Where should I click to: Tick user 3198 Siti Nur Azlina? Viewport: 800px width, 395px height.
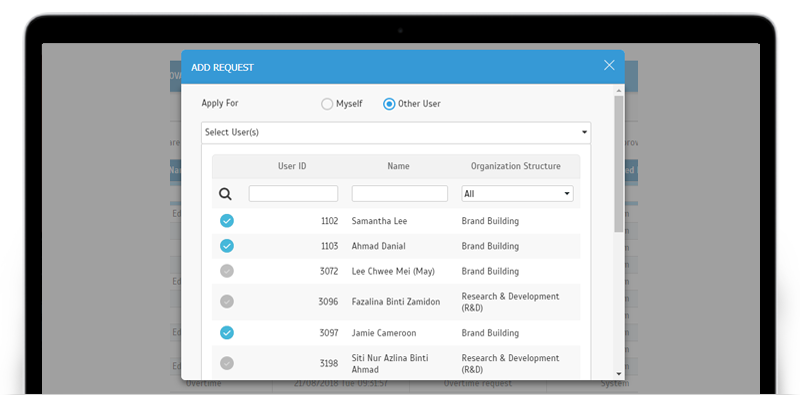point(227,363)
